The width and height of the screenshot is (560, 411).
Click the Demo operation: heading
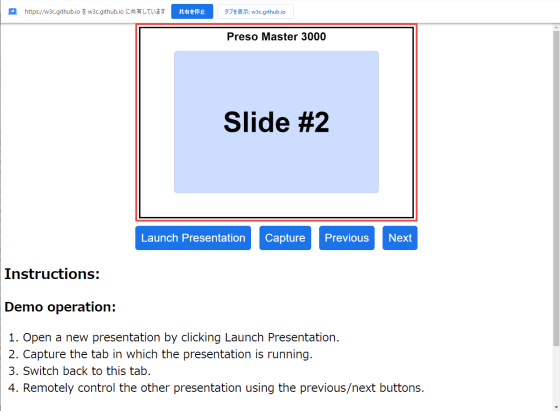pos(60,307)
